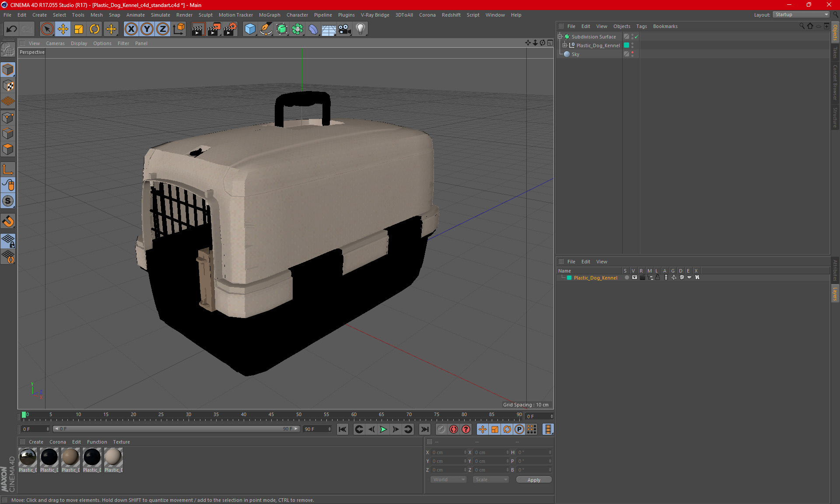Toggle Subdivision Surface green enable checkmark

pyautogui.click(x=637, y=37)
